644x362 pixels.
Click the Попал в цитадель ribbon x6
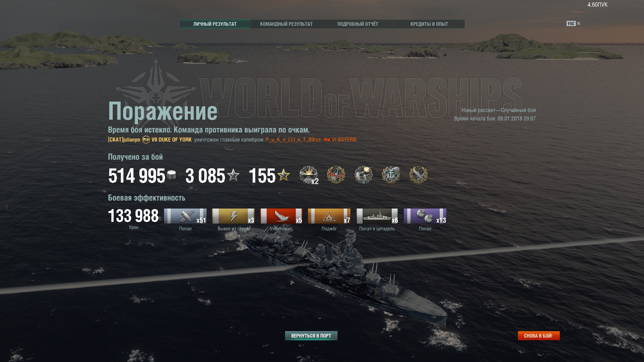pyautogui.click(x=377, y=216)
